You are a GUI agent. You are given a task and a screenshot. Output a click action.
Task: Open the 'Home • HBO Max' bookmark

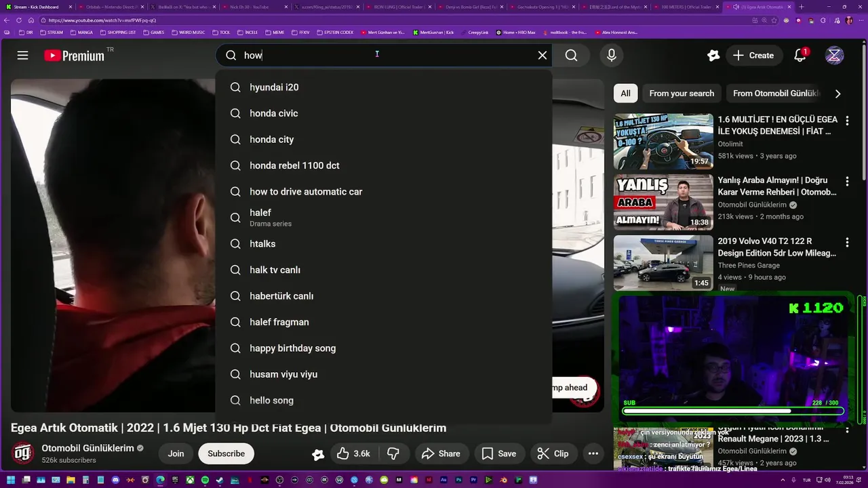(x=515, y=32)
